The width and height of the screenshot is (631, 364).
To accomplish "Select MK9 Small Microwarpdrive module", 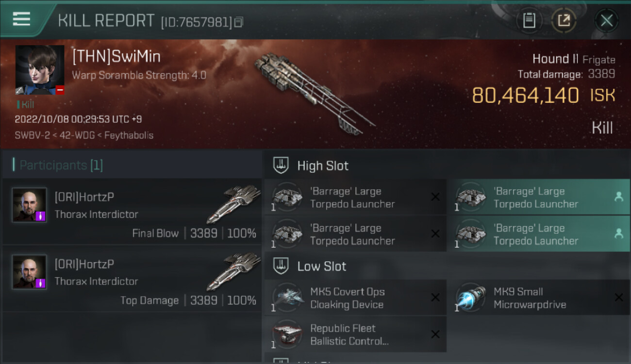I will click(539, 298).
